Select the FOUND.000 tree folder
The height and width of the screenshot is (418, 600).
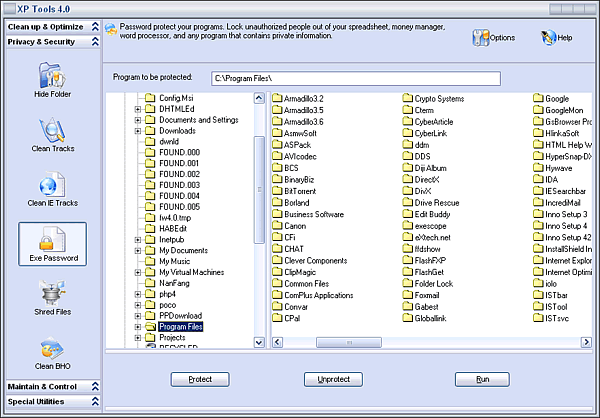click(x=173, y=152)
